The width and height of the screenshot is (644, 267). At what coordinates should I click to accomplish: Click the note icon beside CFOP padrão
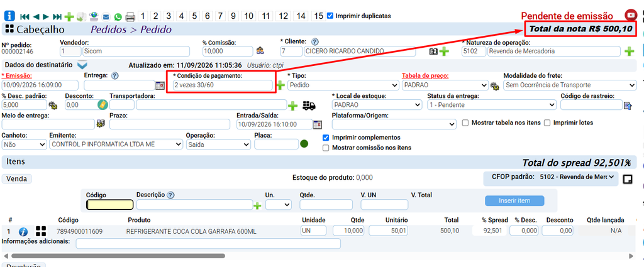point(628,179)
